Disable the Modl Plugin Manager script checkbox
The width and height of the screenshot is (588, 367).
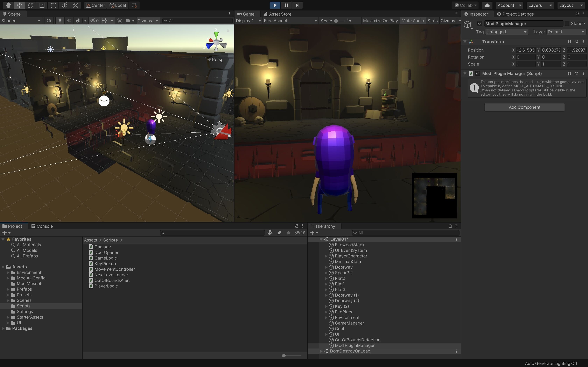[x=477, y=73]
